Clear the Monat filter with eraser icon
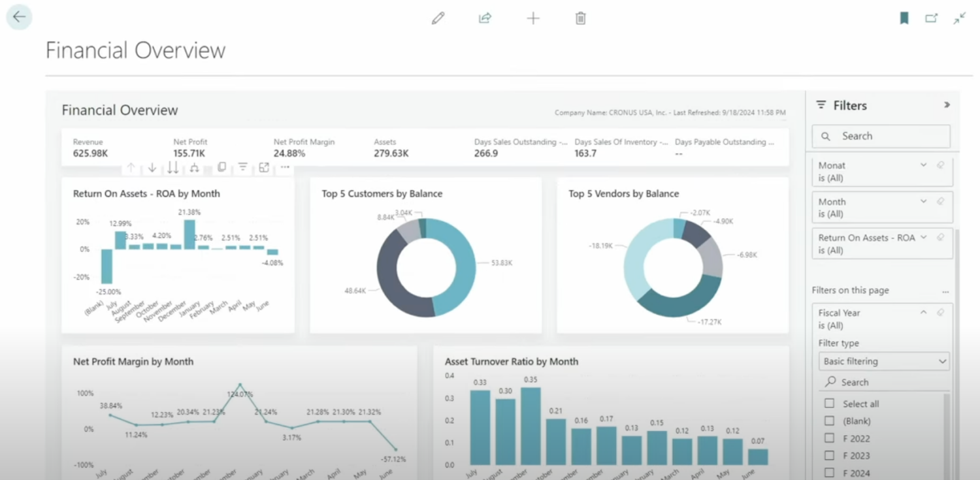Viewport: 980px width, 480px height. pyautogui.click(x=941, y=165)
